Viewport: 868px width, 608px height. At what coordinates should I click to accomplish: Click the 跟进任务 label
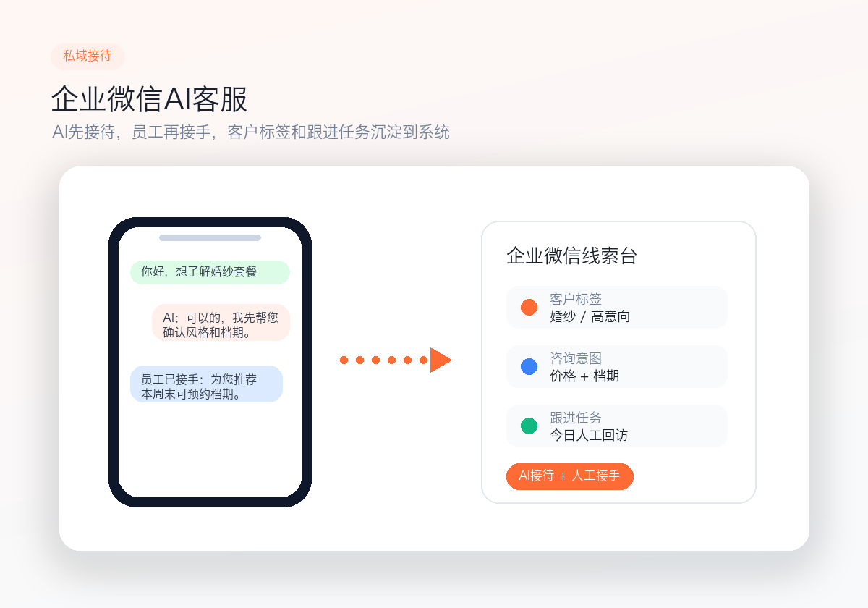[576, 418]
